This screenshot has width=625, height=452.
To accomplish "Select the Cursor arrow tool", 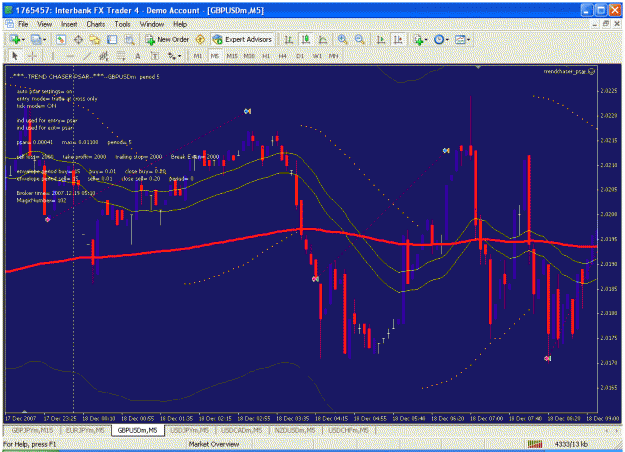I will click(x=15, y=56).
